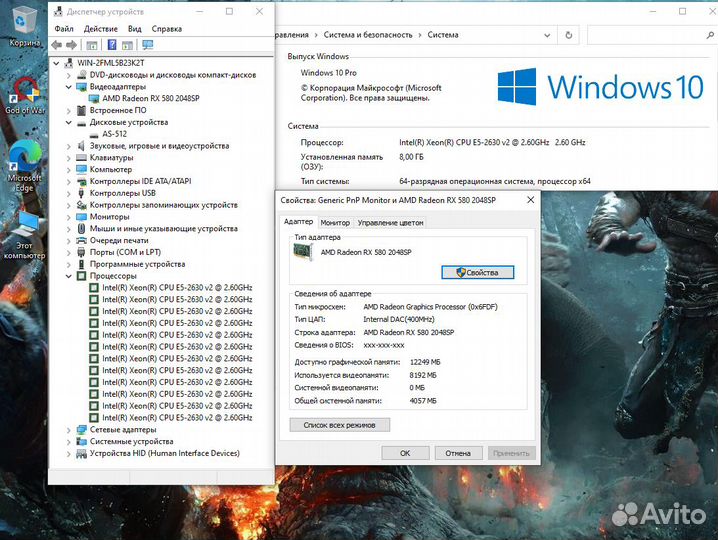Click Список всех режимов button
Screen dimensions: 718x540
[339, 425]
